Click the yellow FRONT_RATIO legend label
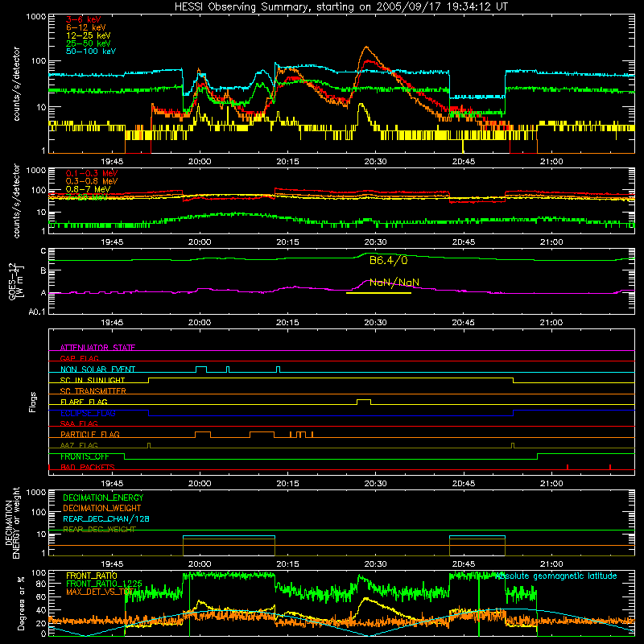Image resolution: width=644 pixels, height=644 pixels. (92, 576)
